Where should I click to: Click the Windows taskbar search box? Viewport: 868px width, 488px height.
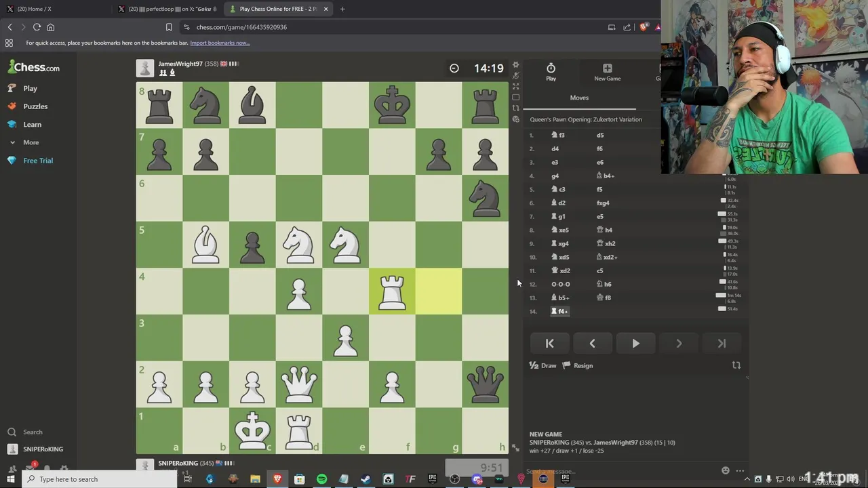(x=99, y=479)
